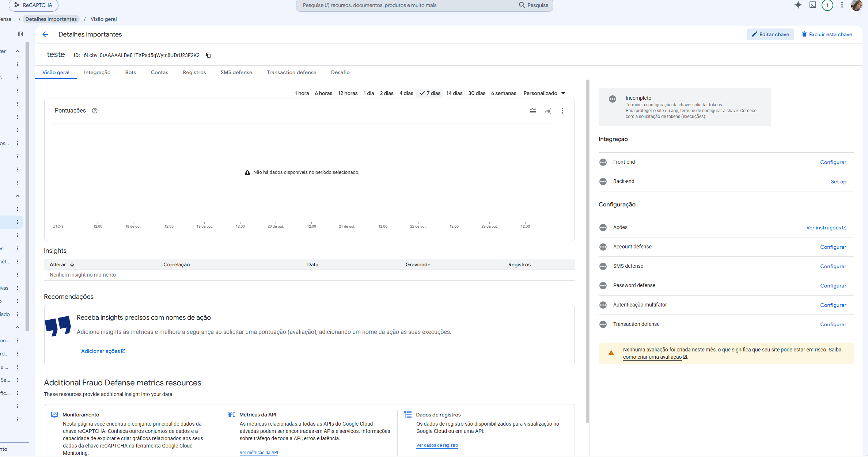Select the 6 semanas time range
868x457 pixels.
pos(504,93)
